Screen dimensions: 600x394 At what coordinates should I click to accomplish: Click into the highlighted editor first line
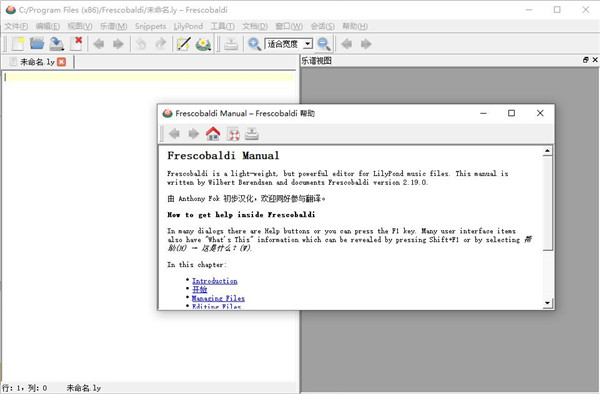tap(149, 77)
